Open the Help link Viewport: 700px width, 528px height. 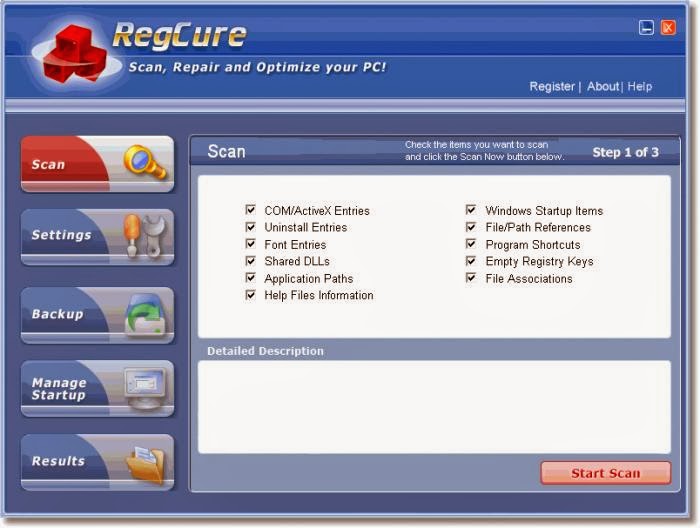point(639,87)
